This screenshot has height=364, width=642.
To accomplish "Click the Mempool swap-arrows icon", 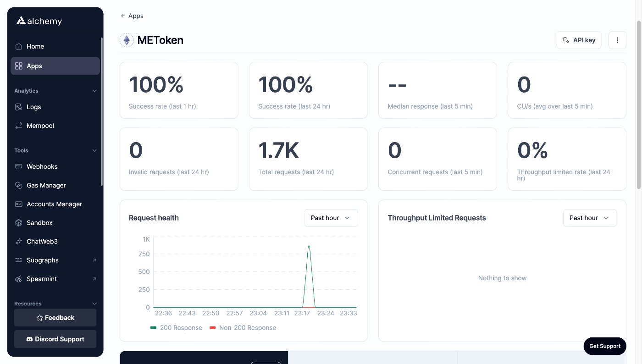I will [x=19, y=126].
